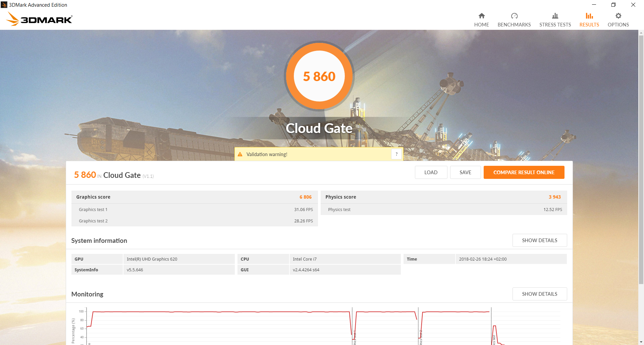
Task: Show details for Monitoring
Action: coord(539,294)
